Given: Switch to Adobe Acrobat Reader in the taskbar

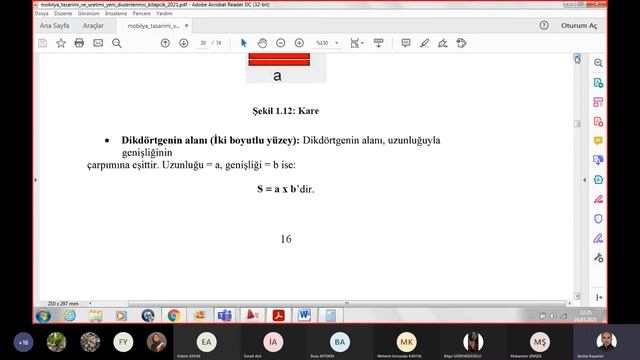Looking at the screenshot, I should pos(279,316).
